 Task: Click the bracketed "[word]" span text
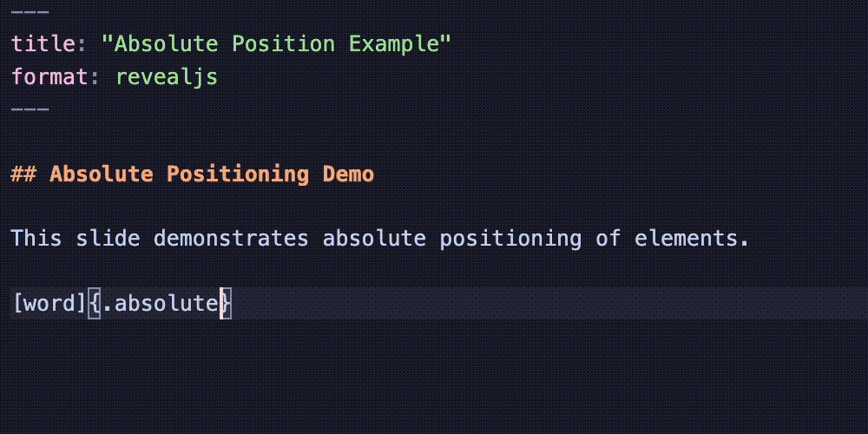(x=49, y=304)
